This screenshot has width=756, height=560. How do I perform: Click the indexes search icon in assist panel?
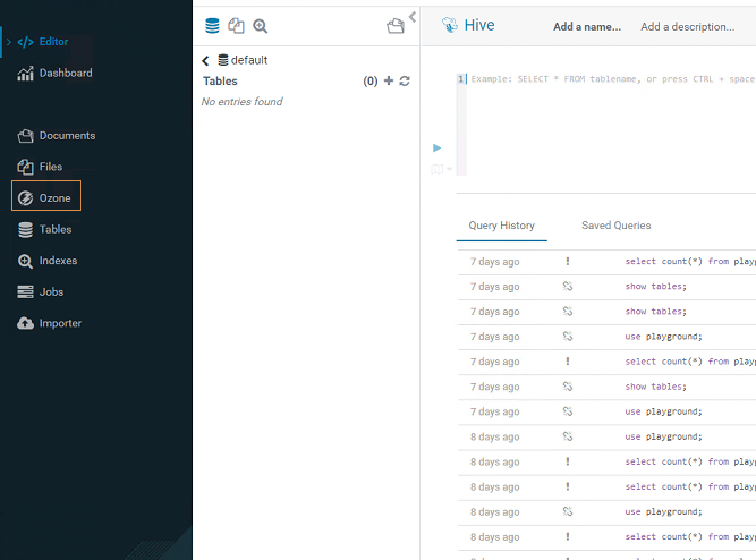[x=260, y=26]
